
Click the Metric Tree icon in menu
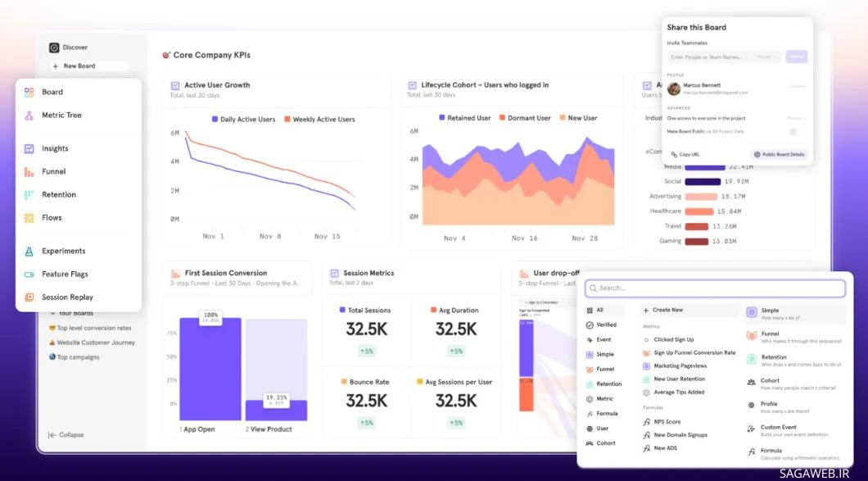[x=29, y=116]
